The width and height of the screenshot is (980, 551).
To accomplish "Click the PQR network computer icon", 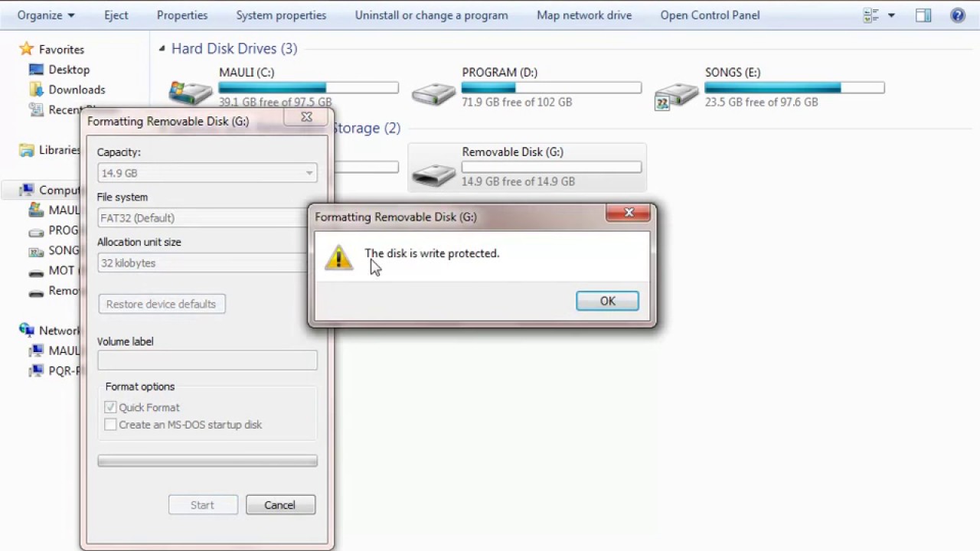I will tap(36, 370).
